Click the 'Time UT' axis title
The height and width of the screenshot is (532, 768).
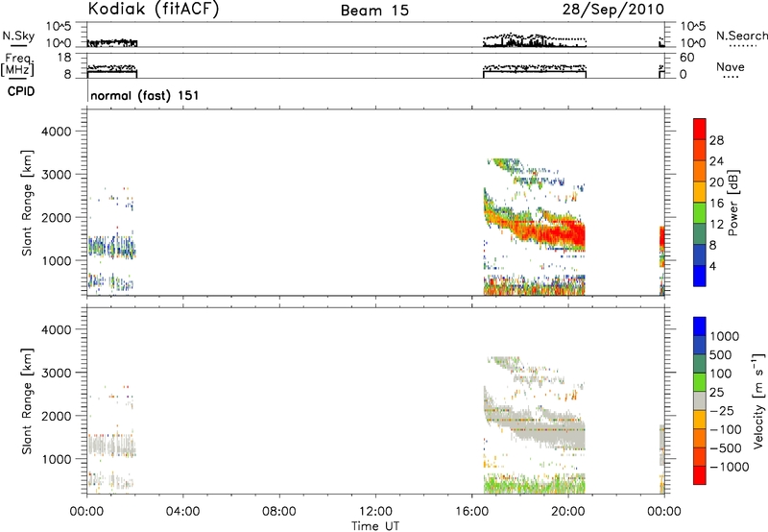[375, 526]
